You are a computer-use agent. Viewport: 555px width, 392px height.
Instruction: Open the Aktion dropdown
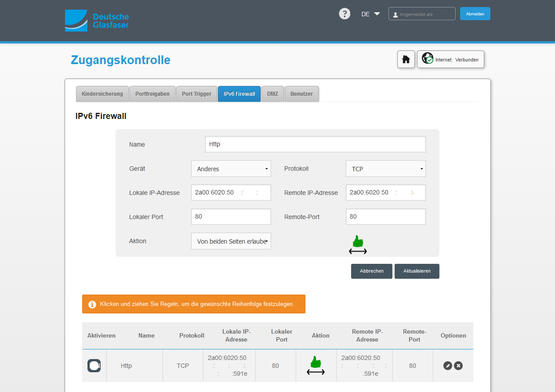[231, 241]
